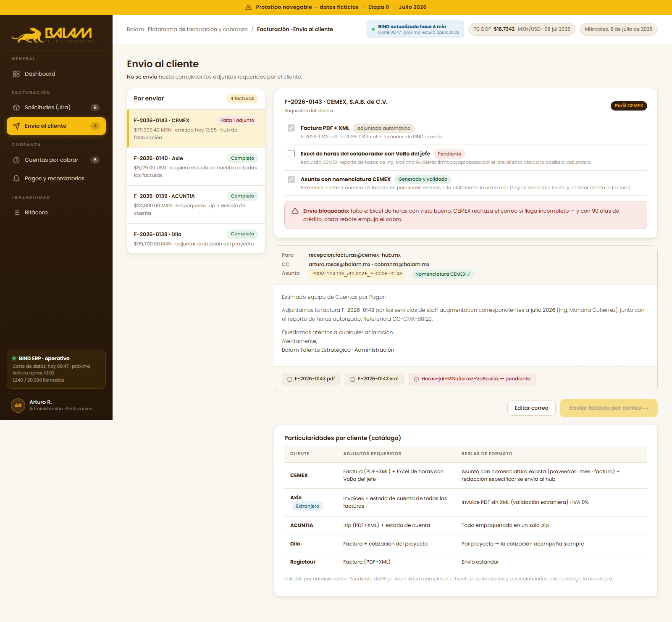Click the Pendiente status badge

pyautogui.click(x=449, y=154)
